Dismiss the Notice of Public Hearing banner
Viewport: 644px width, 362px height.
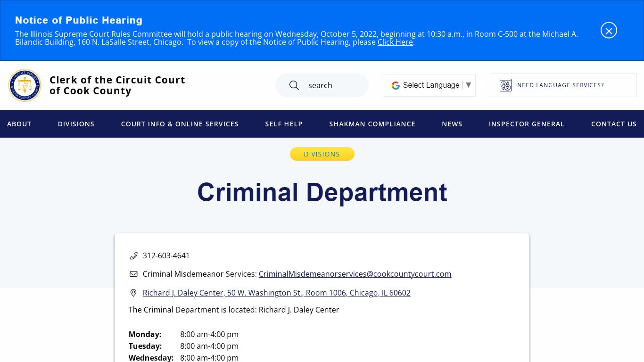pyautogui.click(x=609, y=30)
